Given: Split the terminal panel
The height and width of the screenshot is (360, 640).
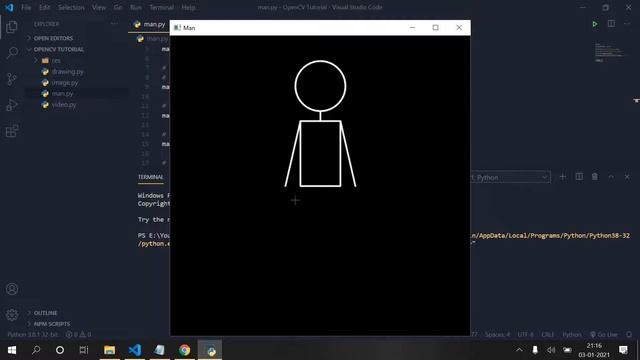Looking at the screenshot, I should point(579,177).
